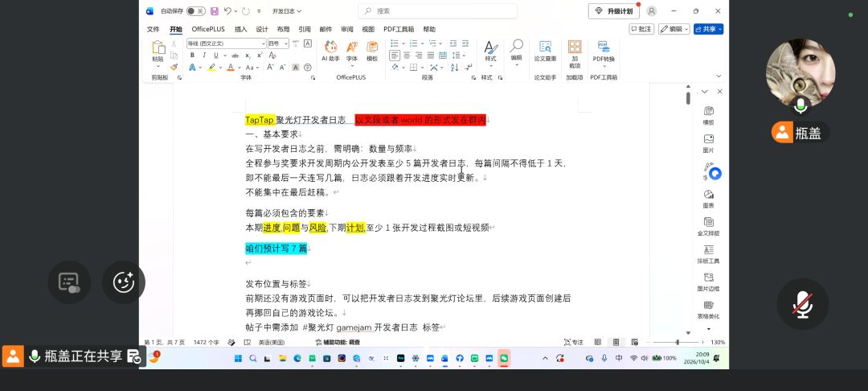Switch to the PDF工具箱 tab
This screenshot has width=868, height=391.
point(399,29)
